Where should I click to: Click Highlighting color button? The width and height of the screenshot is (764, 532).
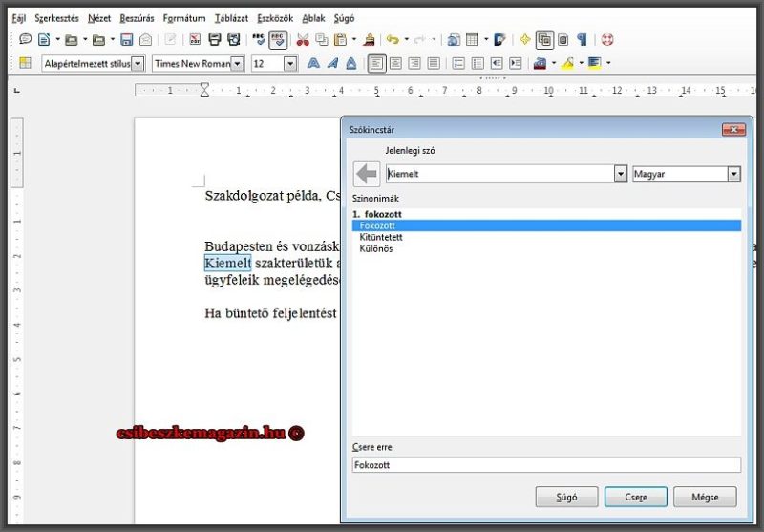point(567,63)
